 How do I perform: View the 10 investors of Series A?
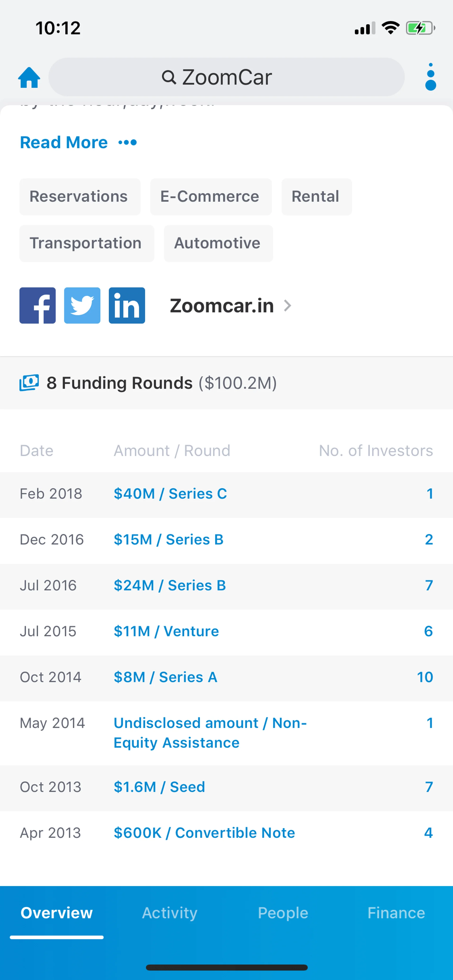(x=425, y=677)
